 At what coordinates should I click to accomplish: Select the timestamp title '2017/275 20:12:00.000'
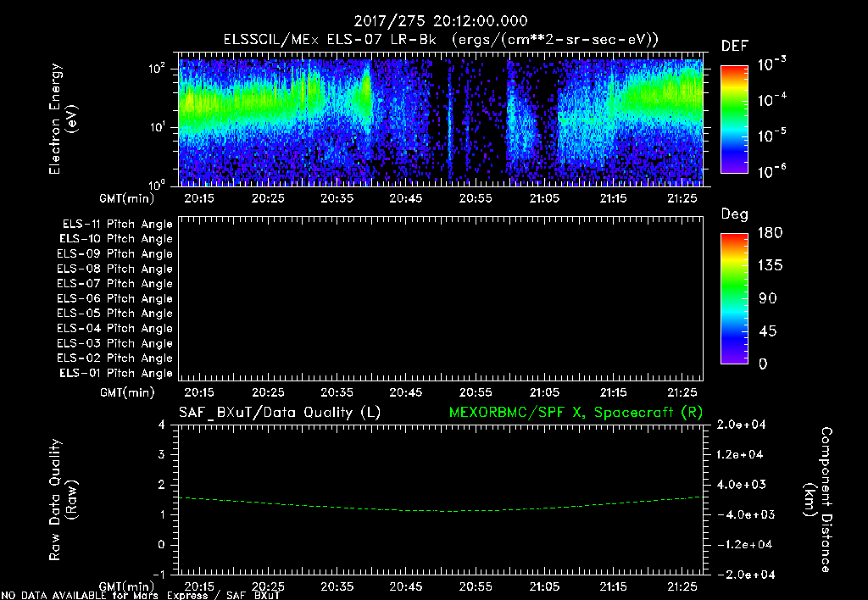point(441,21)
